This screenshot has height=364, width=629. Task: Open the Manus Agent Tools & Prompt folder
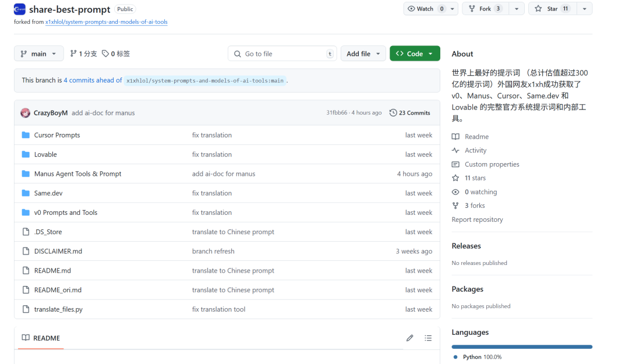click(x=77, y=174)
